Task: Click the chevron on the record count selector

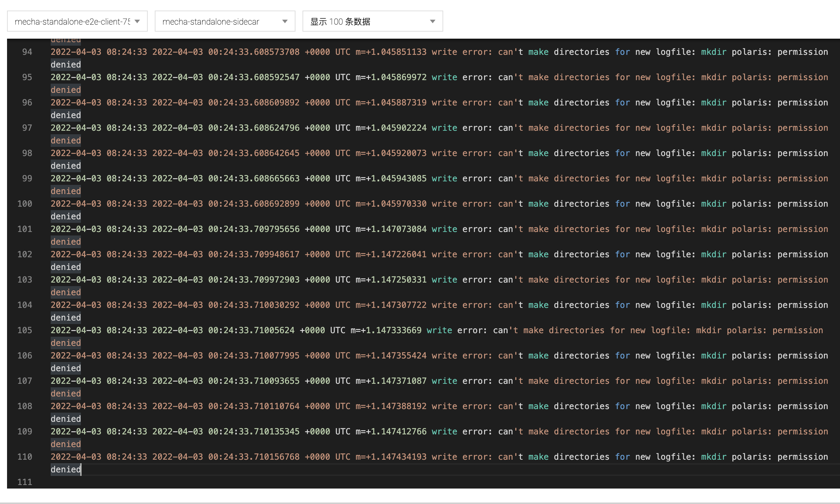Action: 433,21
